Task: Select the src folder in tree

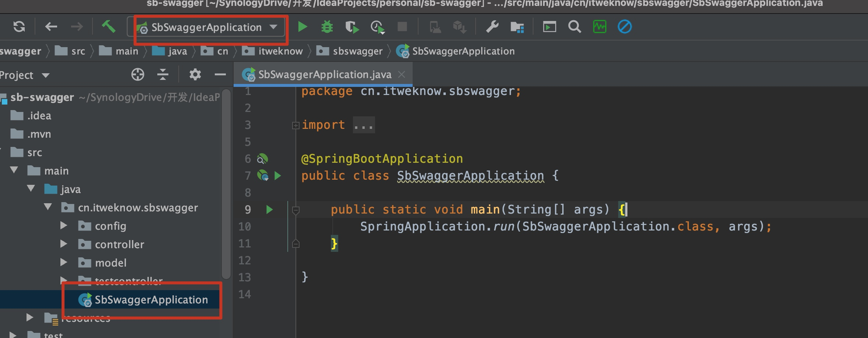Action: point(27,152)
